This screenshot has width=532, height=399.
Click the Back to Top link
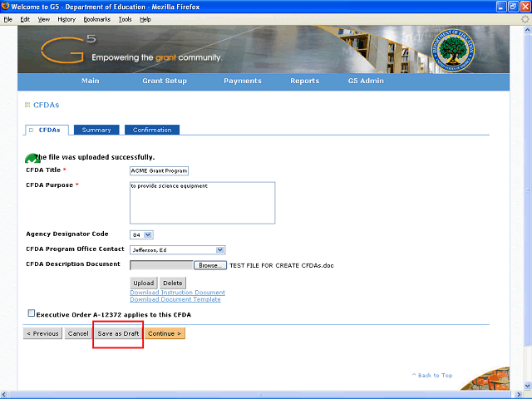tap(432, 375)
